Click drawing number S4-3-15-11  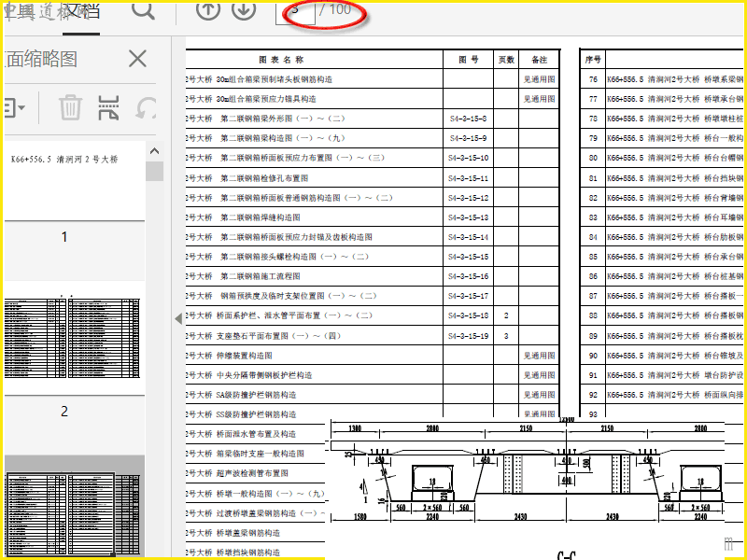(469, 178)
